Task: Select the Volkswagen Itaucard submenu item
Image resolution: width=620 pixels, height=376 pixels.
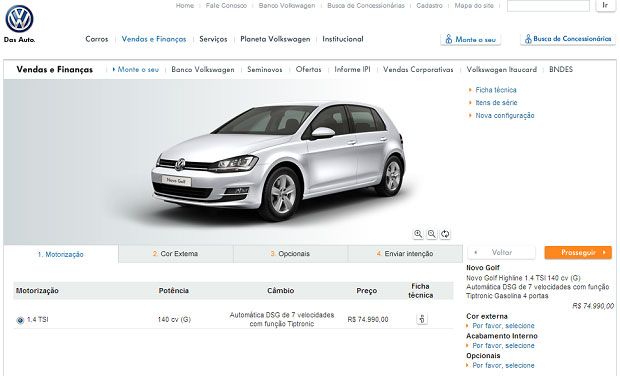Action: coord(502,70)
